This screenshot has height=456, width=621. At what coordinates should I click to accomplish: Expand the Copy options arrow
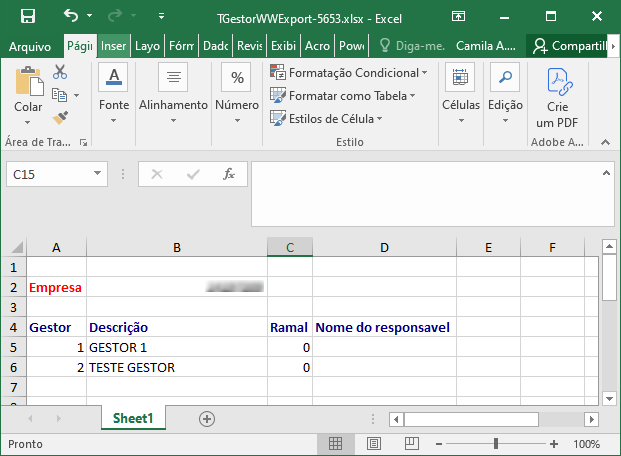click(76, 95)
